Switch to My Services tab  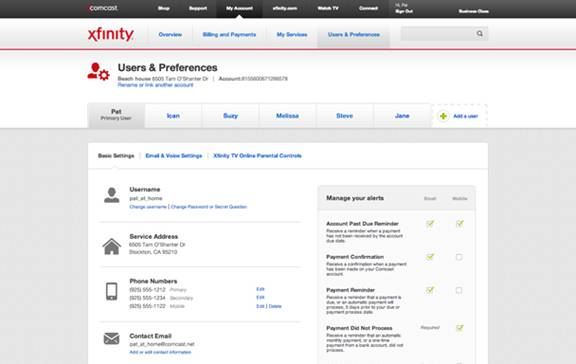(292, 35)
